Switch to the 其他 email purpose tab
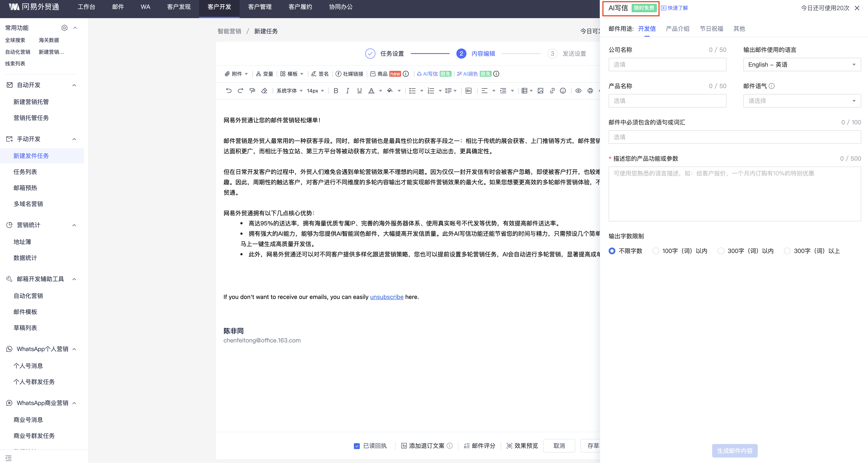This screenshot has height=463, width=868. tap(739, 29)
